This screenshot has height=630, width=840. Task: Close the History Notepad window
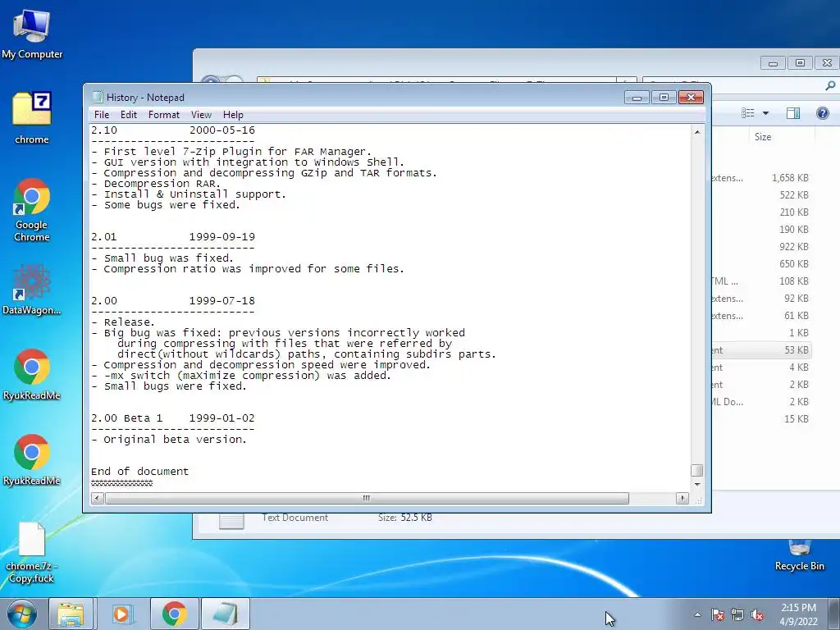(x=691, y=97)
